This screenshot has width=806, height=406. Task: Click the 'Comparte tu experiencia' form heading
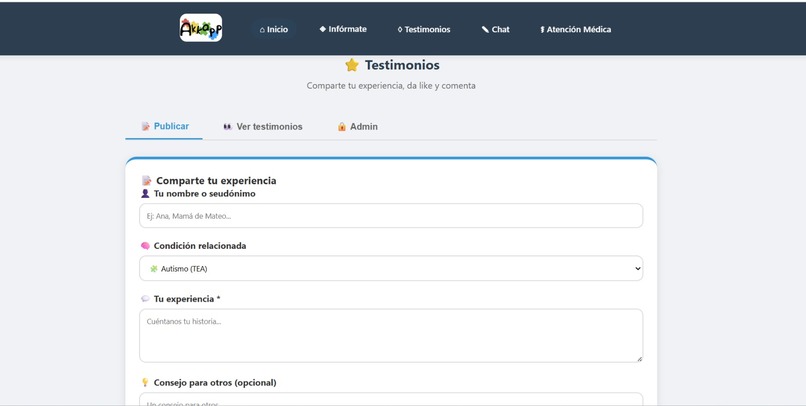click(x=216, y=180)
